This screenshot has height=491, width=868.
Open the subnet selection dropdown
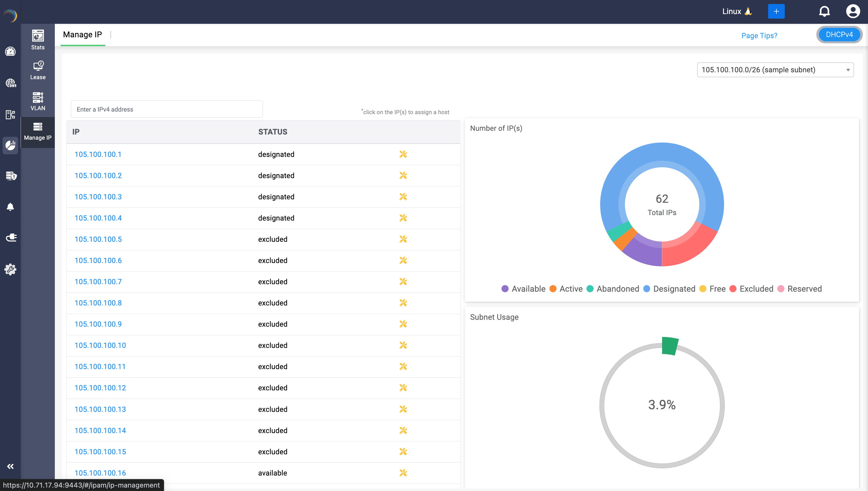click(x=775, y=70)
